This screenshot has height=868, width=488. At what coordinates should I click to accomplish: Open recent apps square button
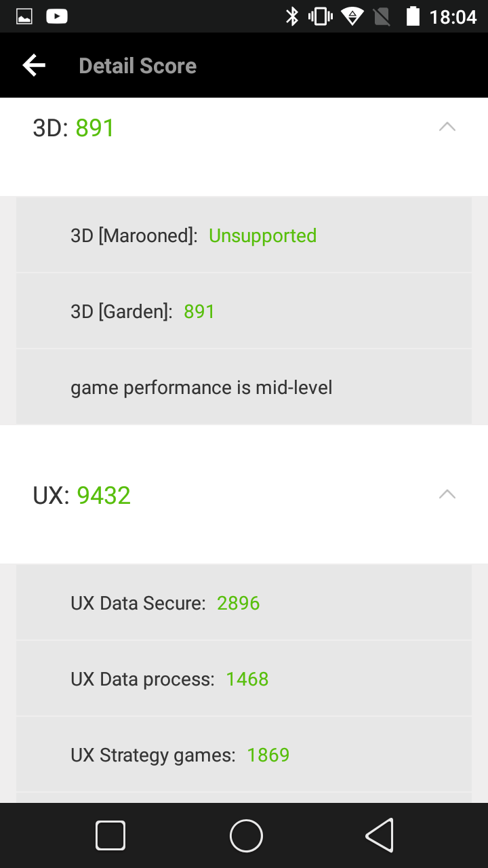[110, 835]
